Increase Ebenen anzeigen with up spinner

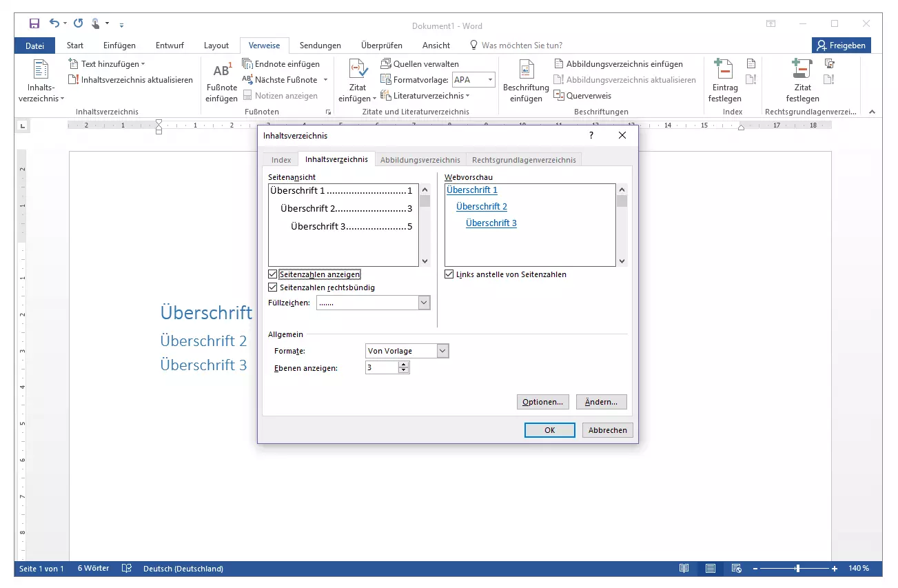click(404, 365)
